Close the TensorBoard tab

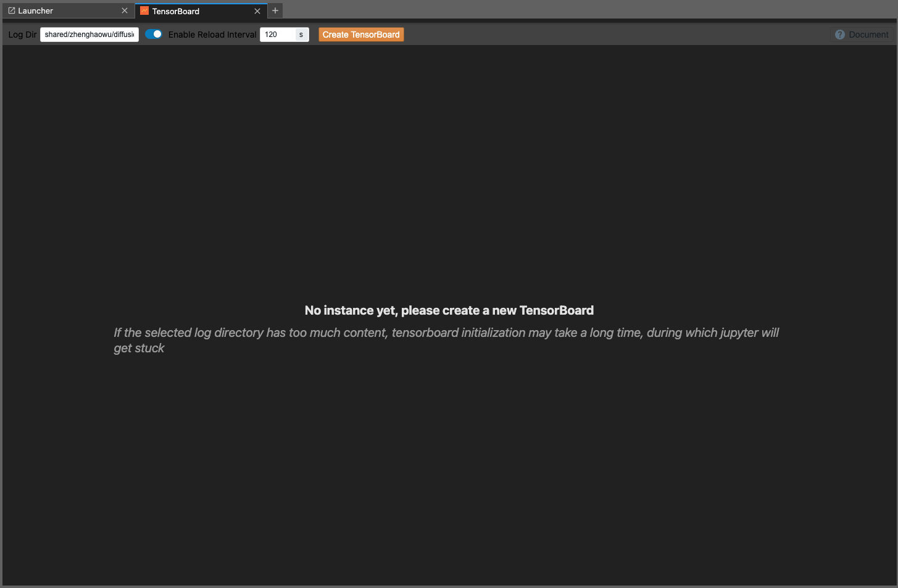pyautogui.click(x=257, y=11)
